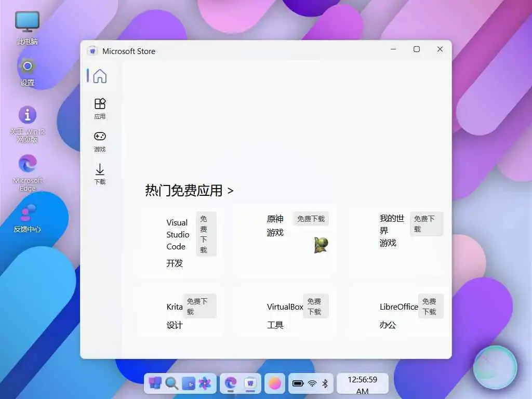Open the Microsoft Edge desktop shortcut
Viewport: 532px width, 399px height.
[27, 173]
